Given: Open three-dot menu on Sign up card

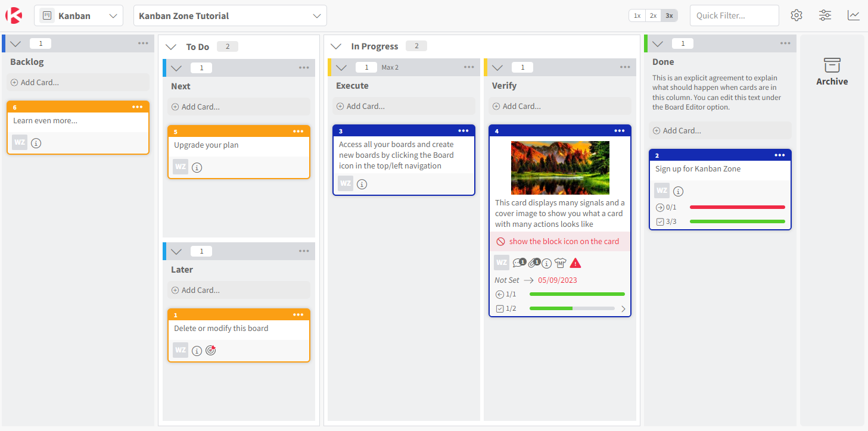Looking at the screenshot, I should tap(780, 155).
